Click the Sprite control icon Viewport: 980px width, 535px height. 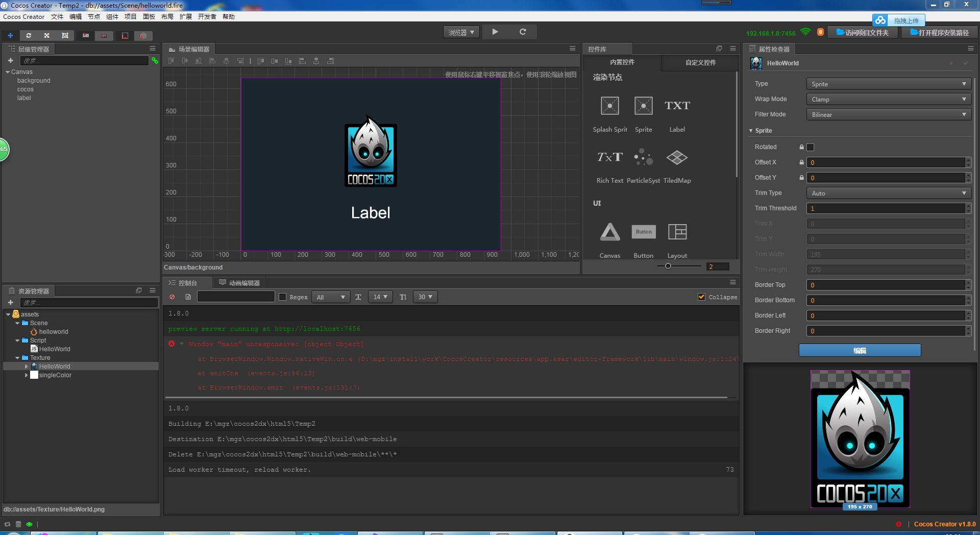coord(644,106)
